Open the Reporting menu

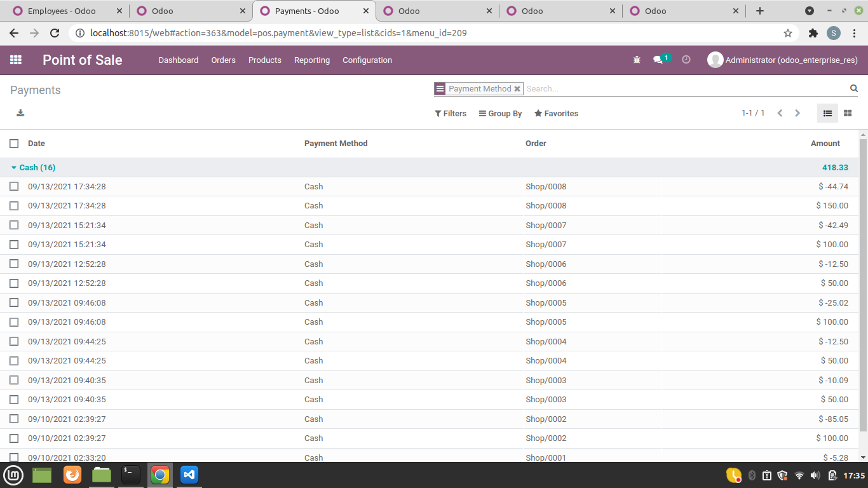pos(312,60)
